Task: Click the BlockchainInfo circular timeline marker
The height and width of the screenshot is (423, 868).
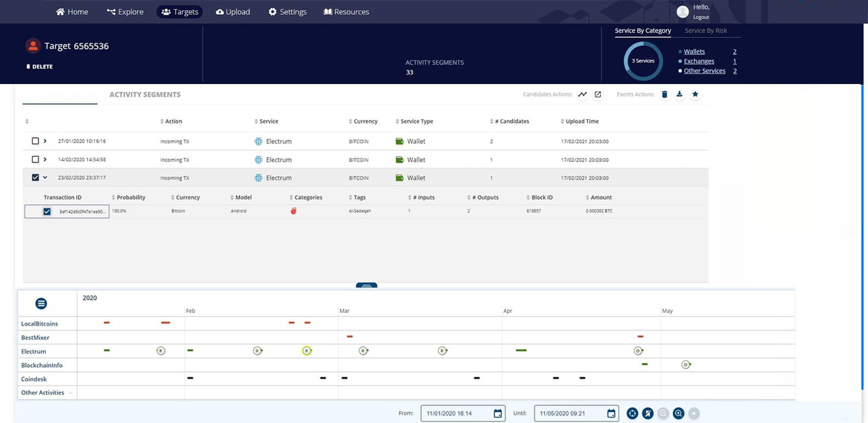Action: [686, 364]
